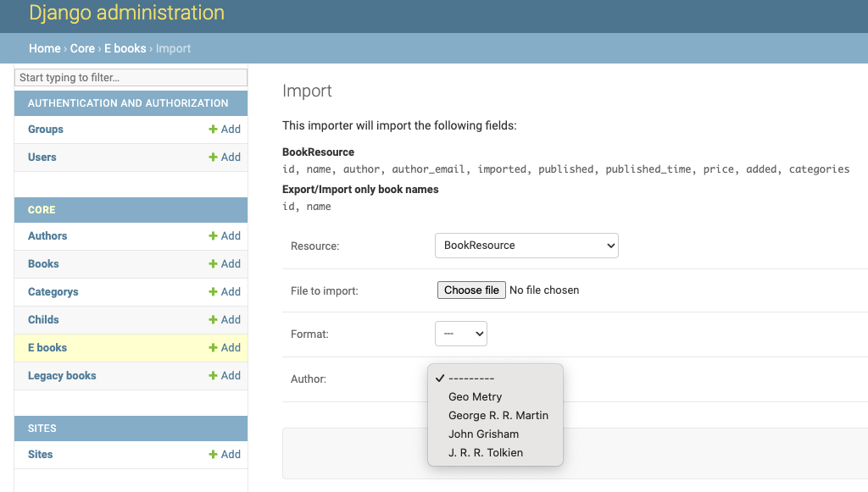The width and height of the screenshot is (868, 492).
Task: Open the Format dropdown
Action: click(460, 333)
